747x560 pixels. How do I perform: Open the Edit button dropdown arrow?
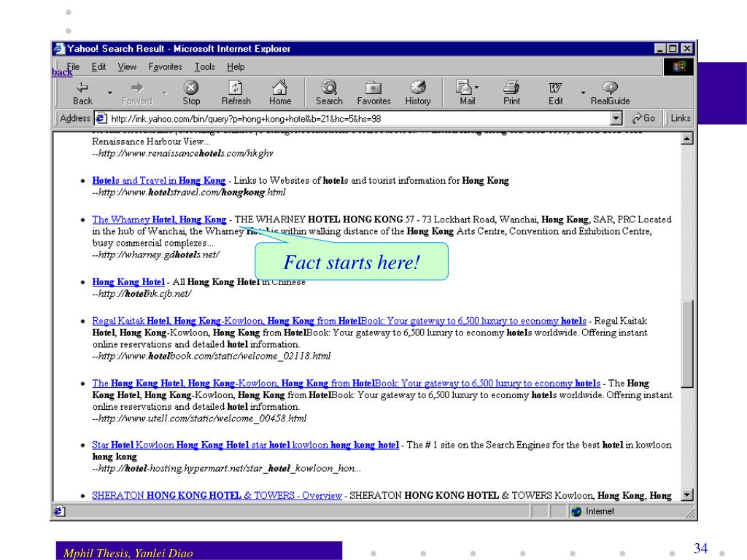click(583, 93)
